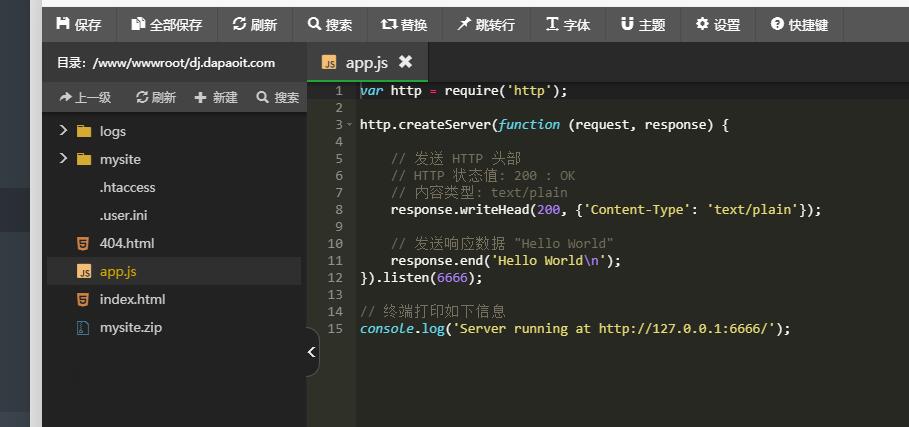Select the logs folder icon
The width and height of the screenshot is (909, 427).
click(84, 132)
